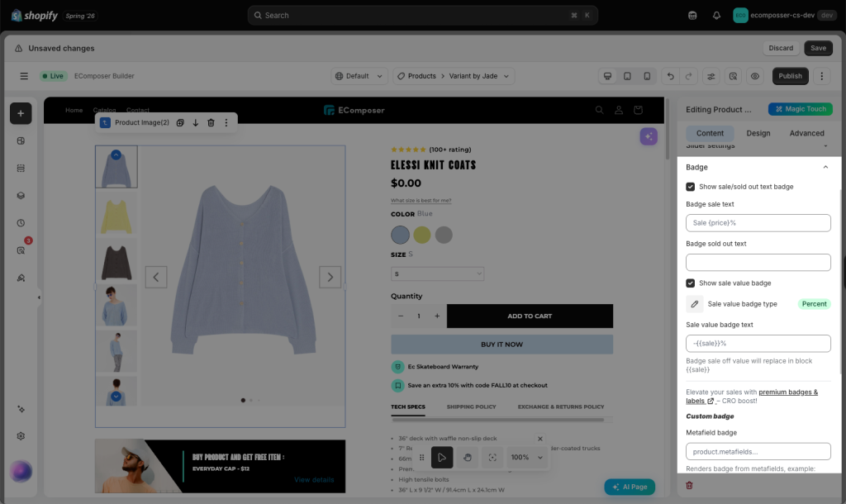Toggle Show sale value badge checkbox
The width and height of the screenshot is (846, 504).
click(690, 283)
